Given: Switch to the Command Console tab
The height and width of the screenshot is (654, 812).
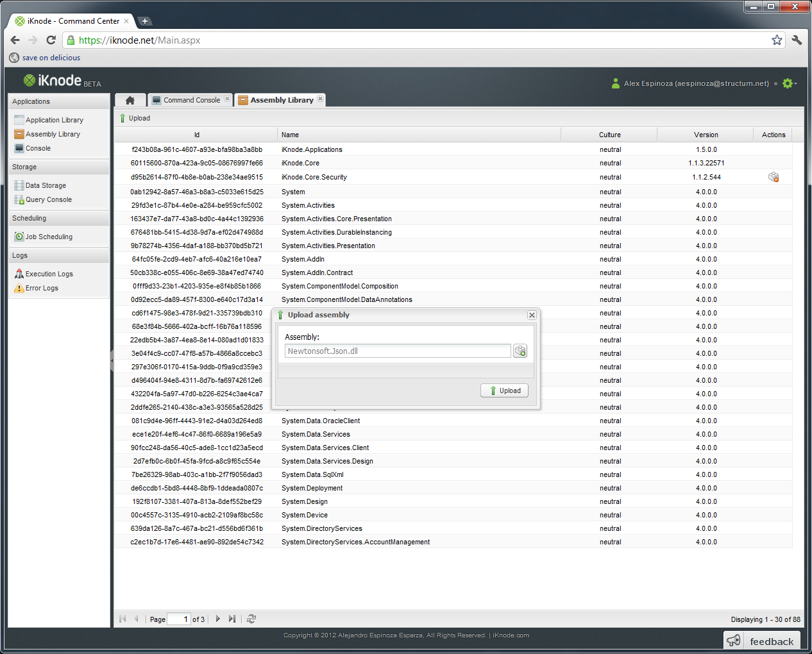Looking at the screenshot, I should pyautogui.click(x=191, y=100).
